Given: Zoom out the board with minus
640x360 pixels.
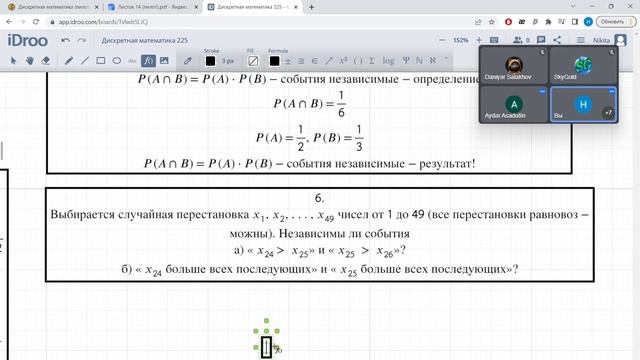Looking at the screenshot, I should click(442, 40).
